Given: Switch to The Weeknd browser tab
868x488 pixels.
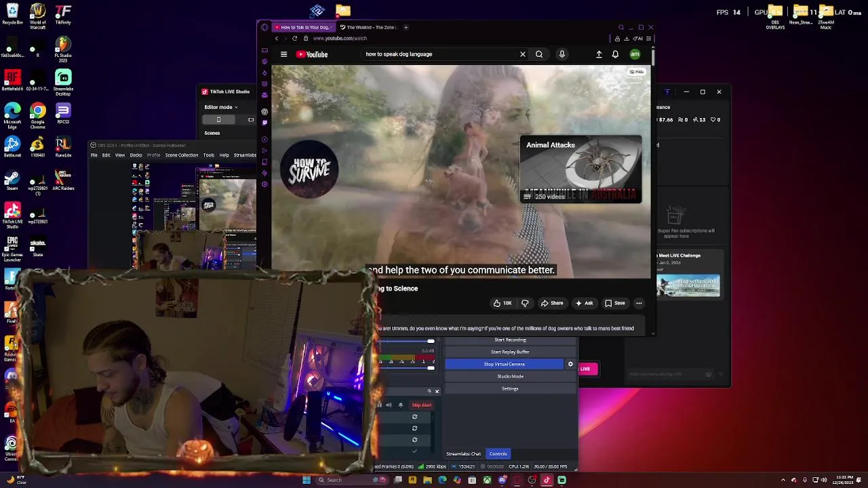Looking at the screenshot, I should (369, 27).
